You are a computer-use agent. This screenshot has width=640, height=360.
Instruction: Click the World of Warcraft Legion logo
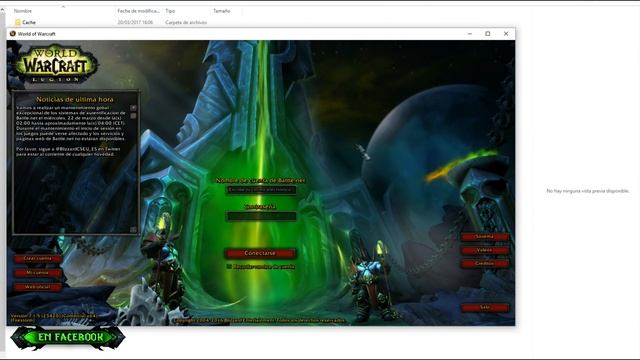(x=56, y=64)
